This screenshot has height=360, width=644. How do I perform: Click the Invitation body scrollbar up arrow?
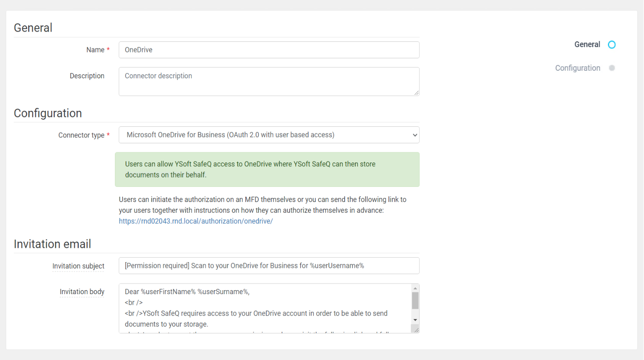[415, 288]
